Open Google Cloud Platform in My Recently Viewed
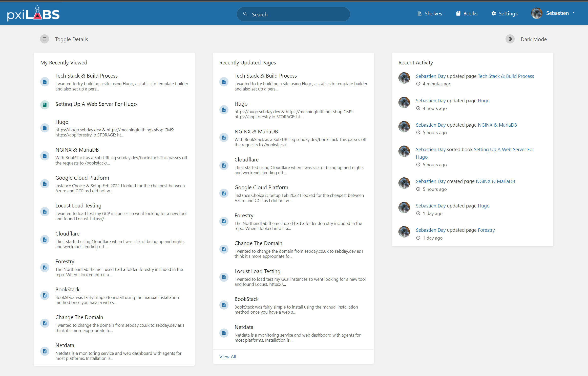This screenshot has height=376, width=588. coord(82,178)
